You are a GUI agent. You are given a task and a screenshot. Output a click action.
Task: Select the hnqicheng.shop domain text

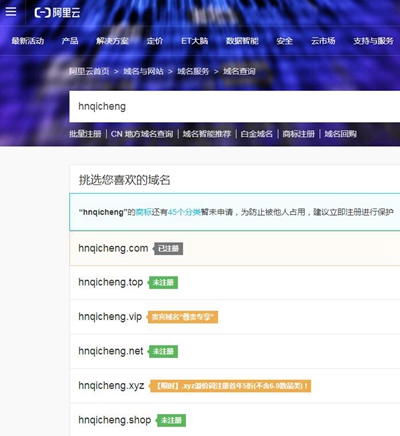(x=115, y=420)
